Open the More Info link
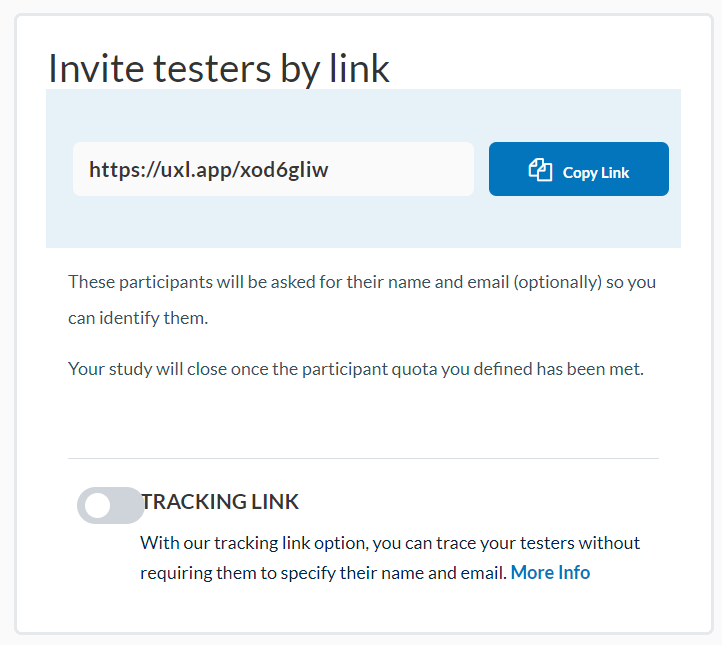Image resolution: width=722 pixels, height=645 pixels. click(x=550, y=573)
